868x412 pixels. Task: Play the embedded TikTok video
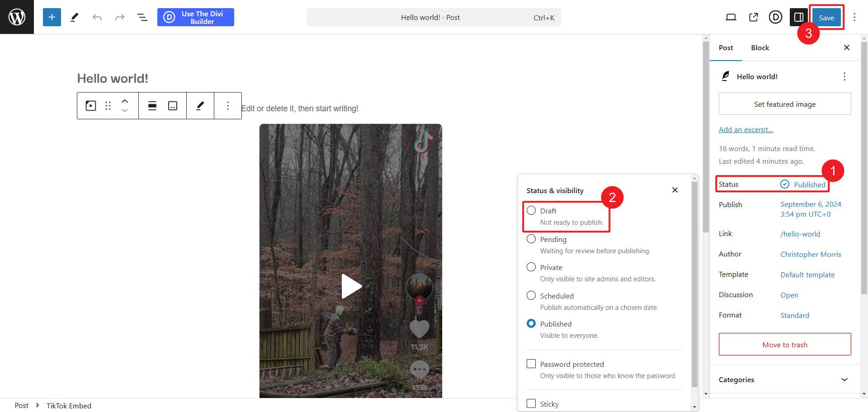coord(351,286)
